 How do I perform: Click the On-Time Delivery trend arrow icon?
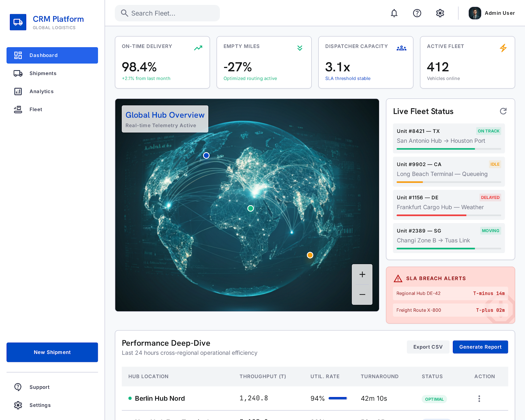(198, 48)
